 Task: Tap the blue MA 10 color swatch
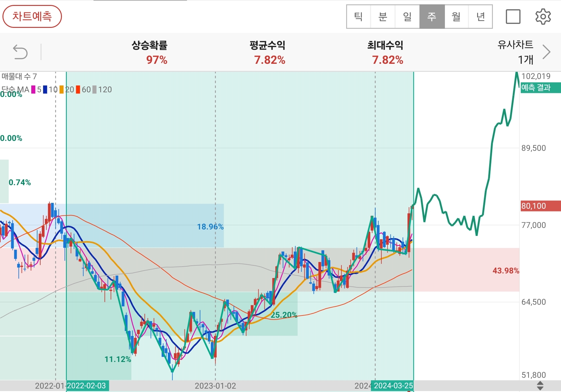(x=45, y=90)
